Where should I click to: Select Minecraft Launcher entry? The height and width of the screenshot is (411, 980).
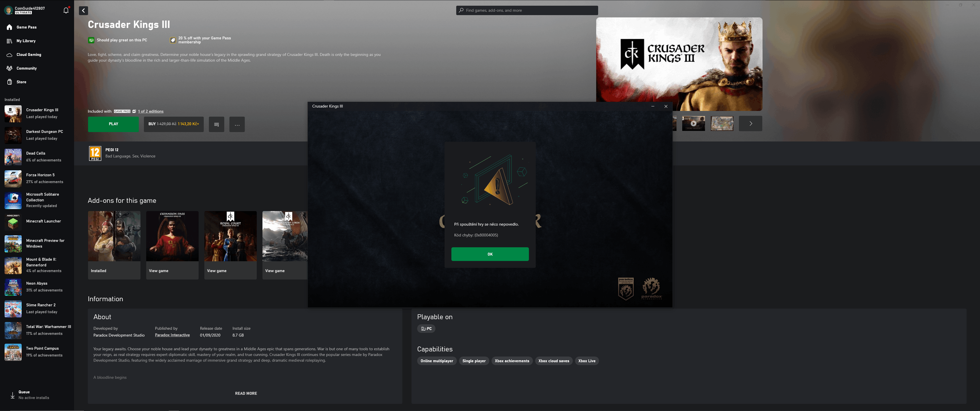coord(37,221)
